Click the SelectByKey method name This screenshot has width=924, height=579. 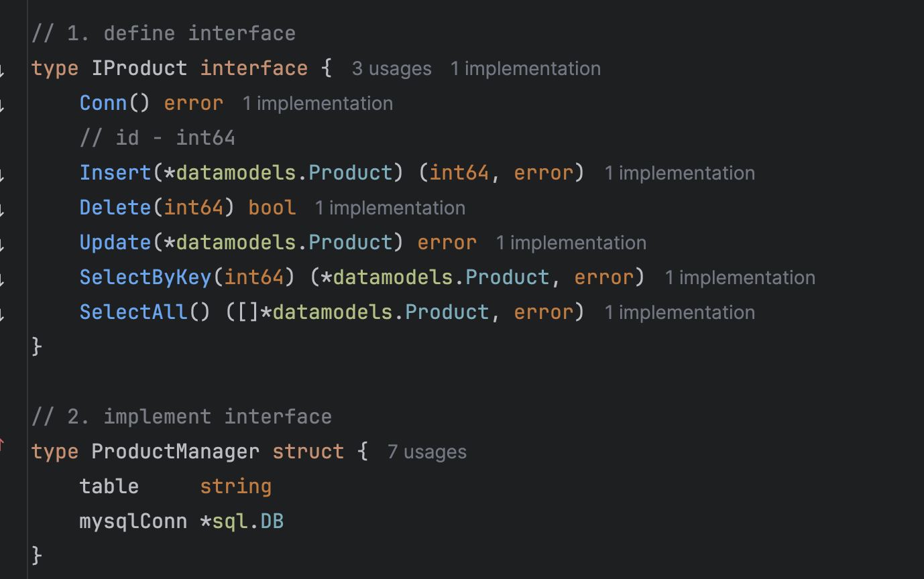[146, 277]
